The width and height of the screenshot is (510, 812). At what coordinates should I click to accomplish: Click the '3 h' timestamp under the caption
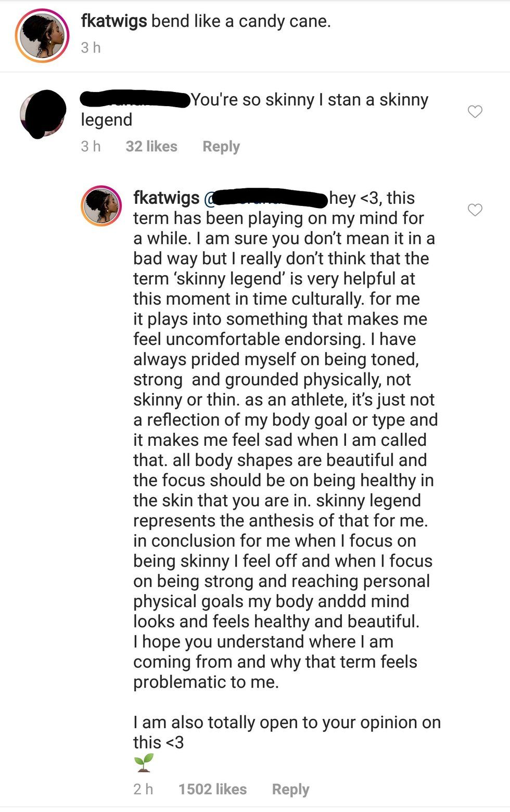point(91,47)
